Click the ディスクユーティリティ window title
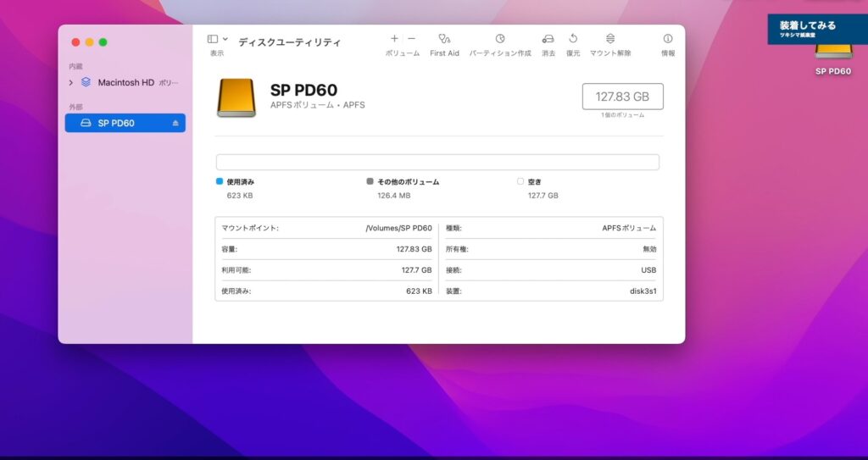868x460 pixels. (x=290, y=42)
